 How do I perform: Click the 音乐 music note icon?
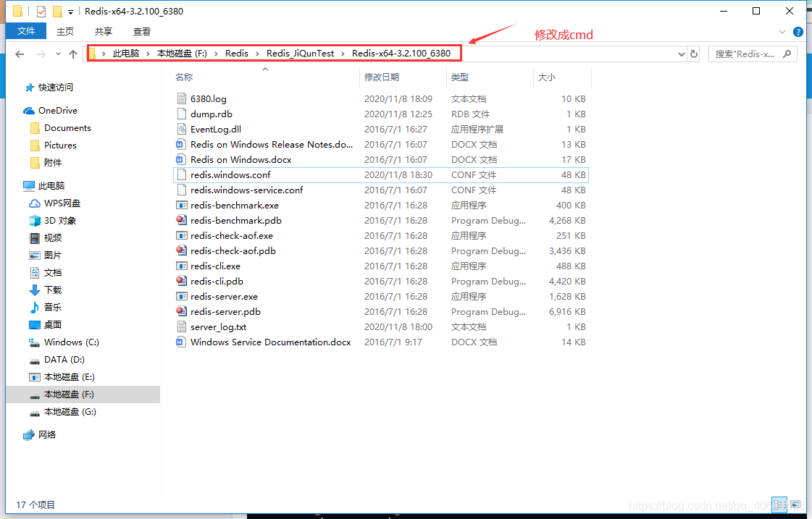(35, 308)
